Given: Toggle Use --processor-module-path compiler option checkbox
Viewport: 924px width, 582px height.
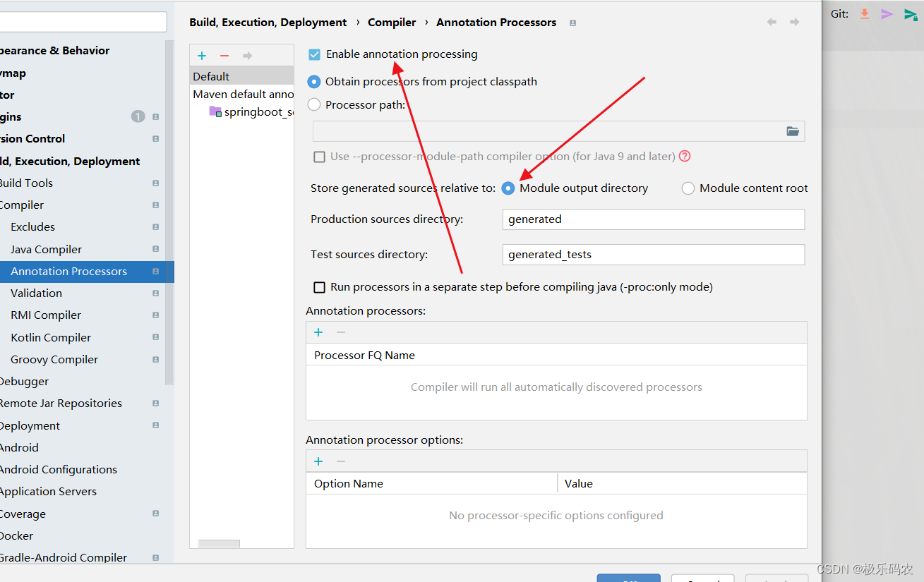Looking at the screenshot, I should (320, 157).
